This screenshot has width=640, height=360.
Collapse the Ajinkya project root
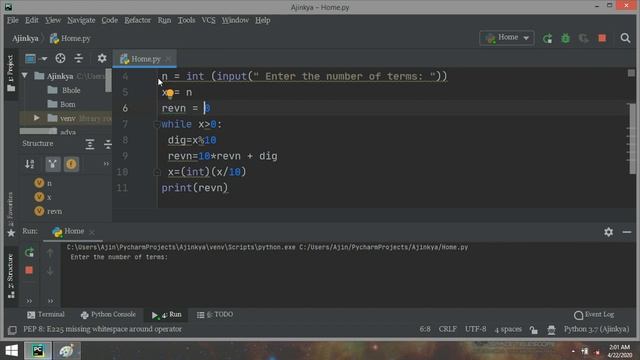tap(25, 76)
